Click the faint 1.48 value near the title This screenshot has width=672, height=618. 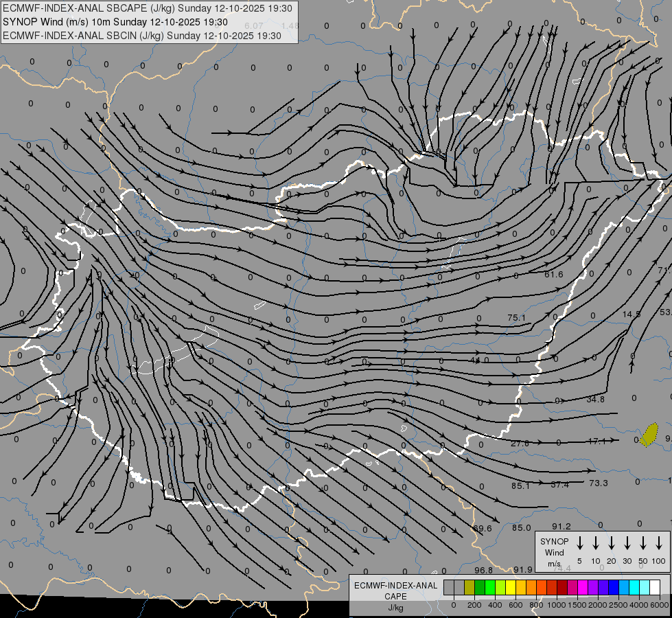pyautogui.click(x=290, y=25)
